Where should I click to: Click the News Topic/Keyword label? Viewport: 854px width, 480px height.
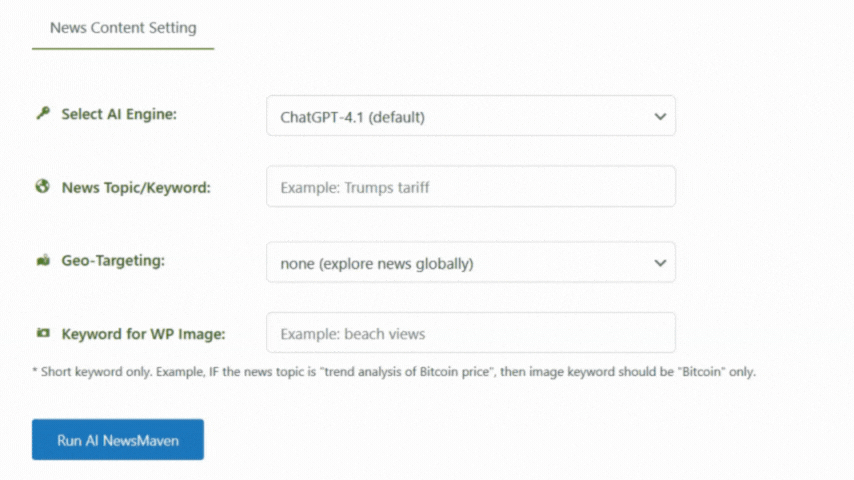[136, 187]
